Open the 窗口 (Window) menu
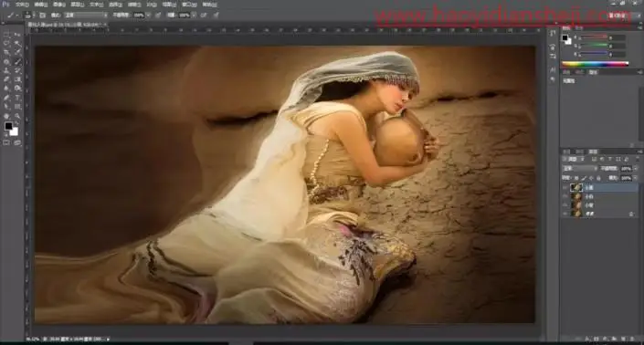This screenshot has height=345, width=644. coord(189,5)
